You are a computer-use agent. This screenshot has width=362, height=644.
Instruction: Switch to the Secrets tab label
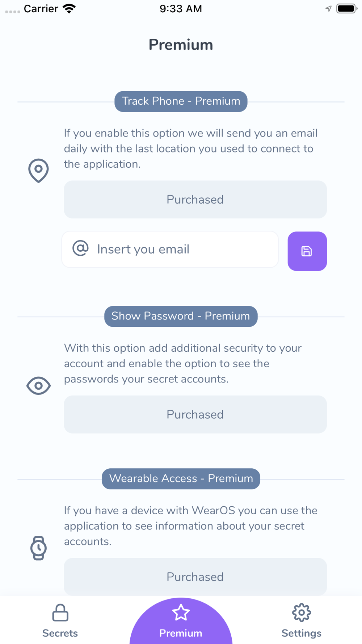point(60,633)
